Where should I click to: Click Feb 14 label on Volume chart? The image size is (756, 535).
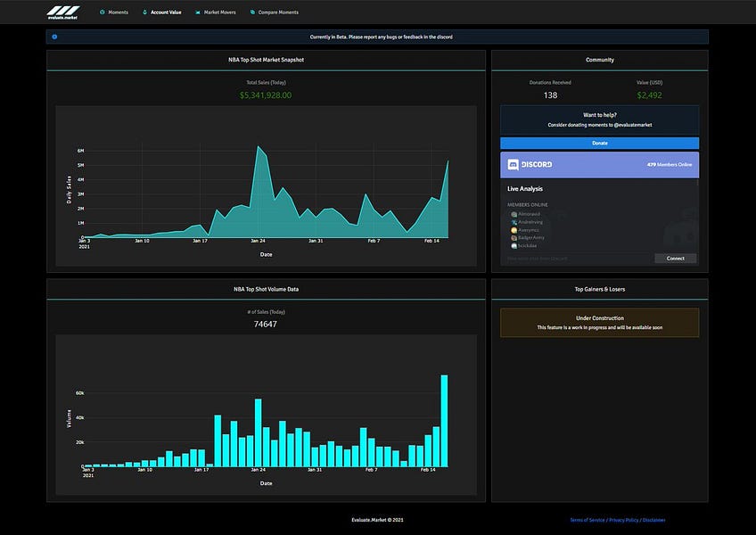428,469
